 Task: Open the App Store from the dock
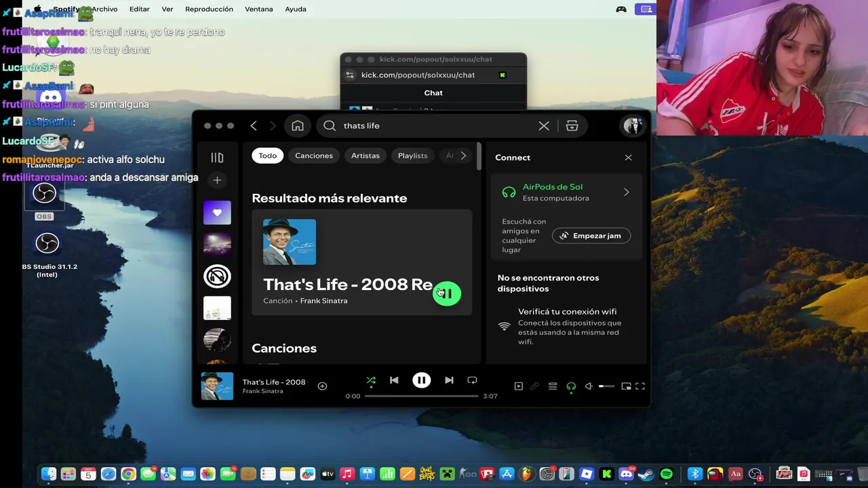click(x=507, y=474)
